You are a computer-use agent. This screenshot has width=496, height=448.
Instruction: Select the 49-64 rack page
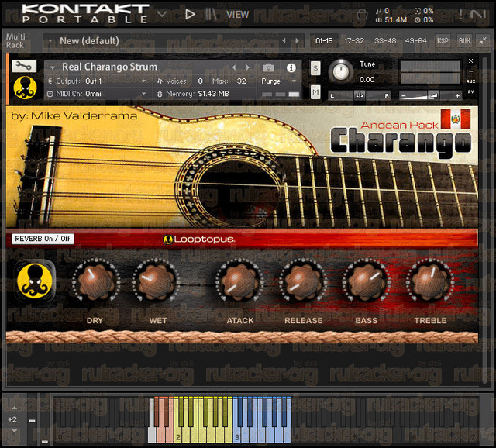tap(415, 40)
